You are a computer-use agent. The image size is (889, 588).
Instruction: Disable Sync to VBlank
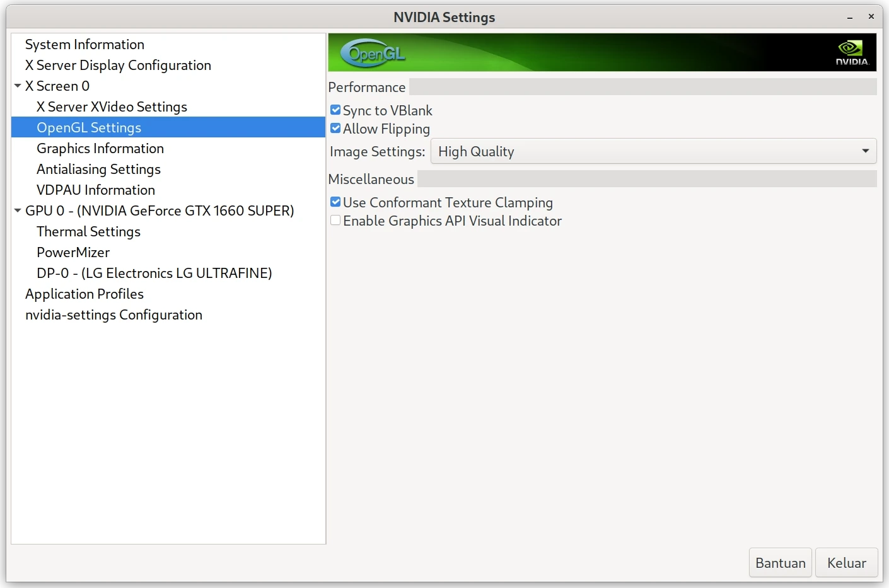click(x=335, y=109)
